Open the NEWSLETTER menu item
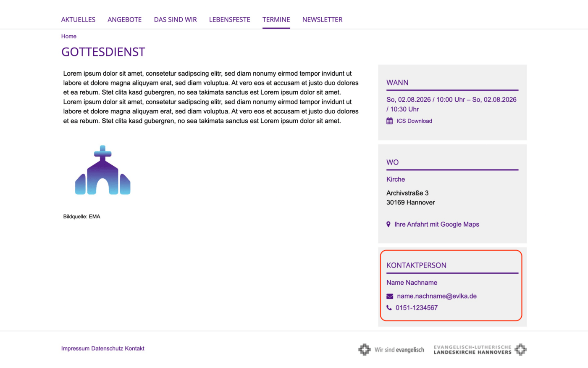Viewport: 588px width, 368px height. pos(322,19)
